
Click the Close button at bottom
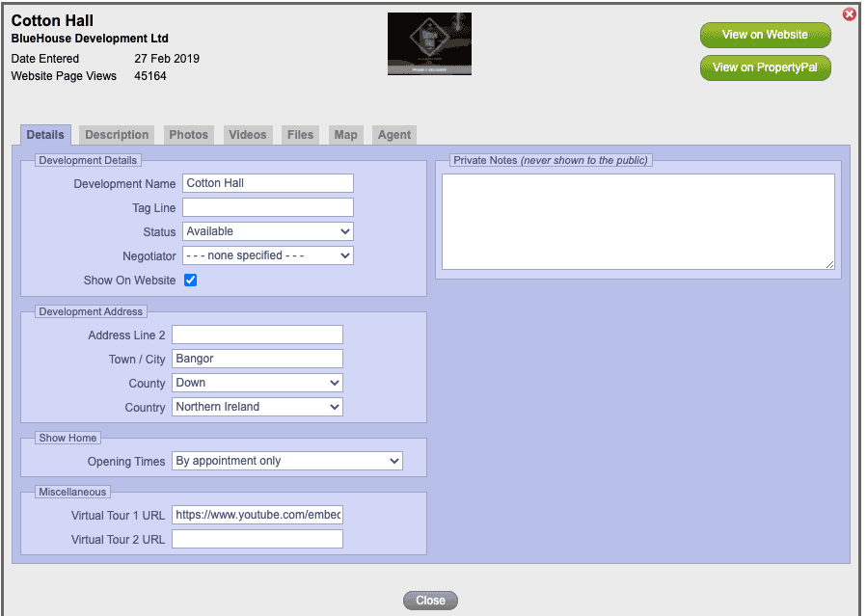point(430,601)
